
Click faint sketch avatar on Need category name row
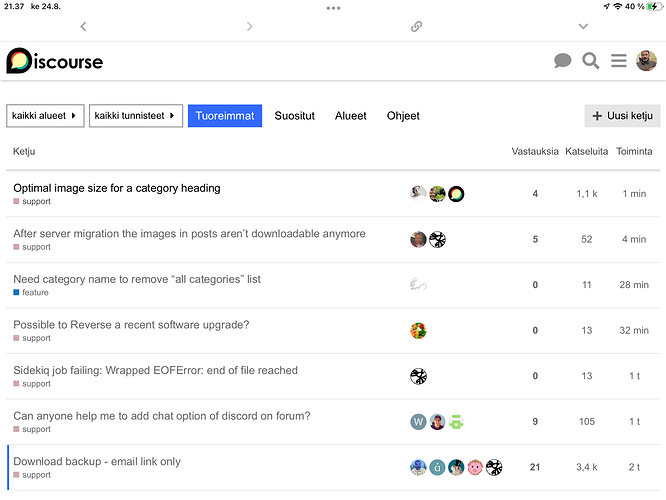pos(418,285)
